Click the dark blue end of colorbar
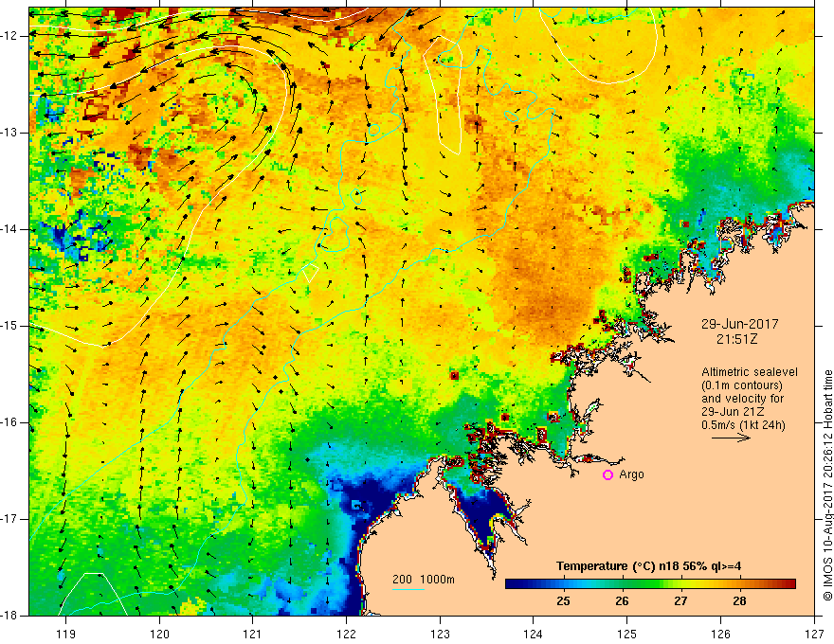This screenshot has height=644, width=834. tap(514, 584)
